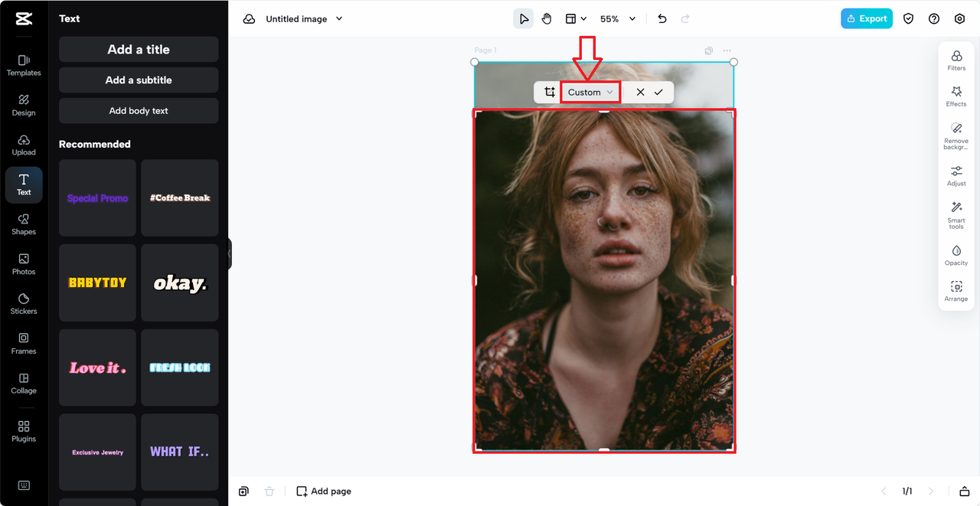Open the Upload sidebar panel
The width and height of the screenshot is (980, 506).
(24, 145)
